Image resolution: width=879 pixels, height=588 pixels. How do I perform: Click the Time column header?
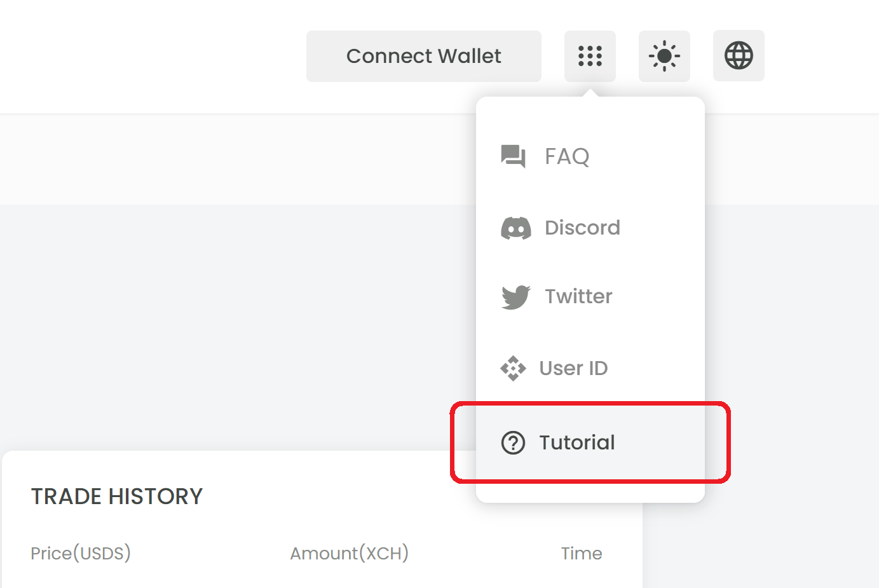[x=582, y=554]
